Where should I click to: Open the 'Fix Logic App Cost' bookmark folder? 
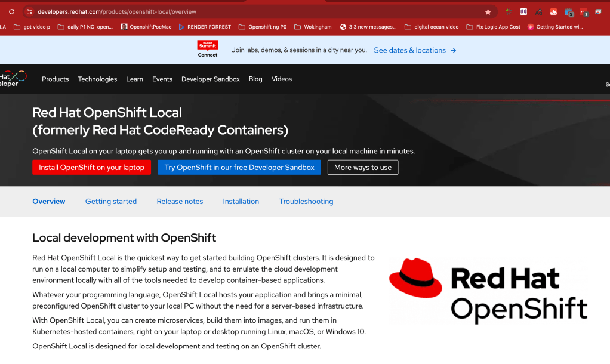point(493,27)
